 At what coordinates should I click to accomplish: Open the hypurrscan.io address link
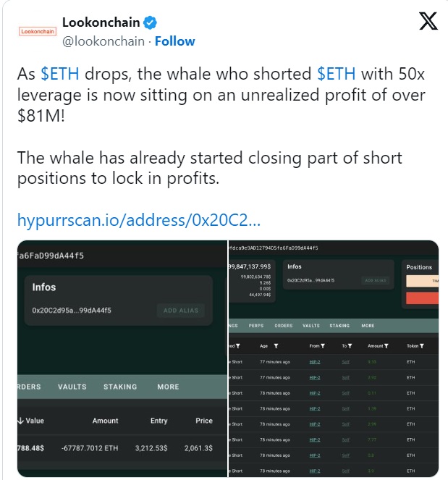(x=139, y=220)
